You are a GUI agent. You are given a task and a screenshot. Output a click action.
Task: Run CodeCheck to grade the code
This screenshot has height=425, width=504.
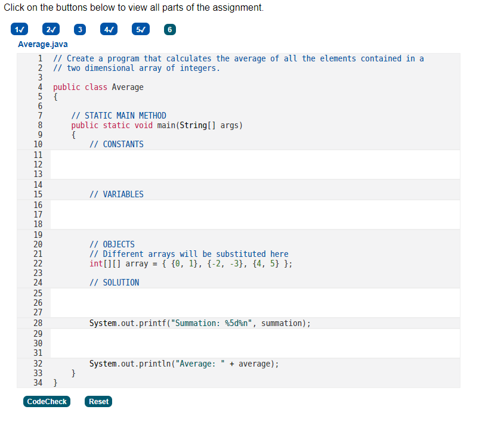47,401
